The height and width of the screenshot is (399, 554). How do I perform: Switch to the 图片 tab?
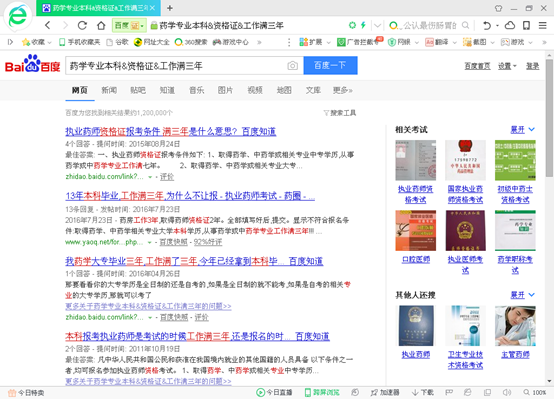tap(225, 90)
